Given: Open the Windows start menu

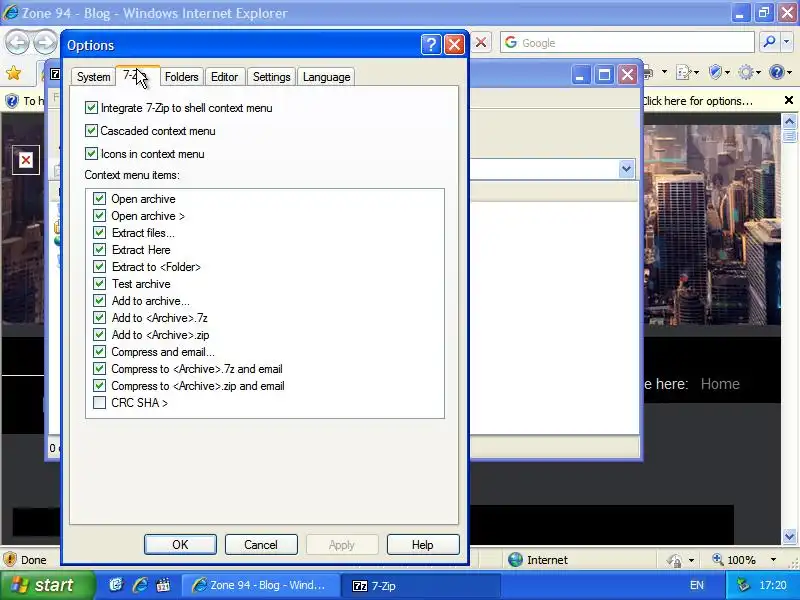Looking at the screenshot, I should pos(47,585).
